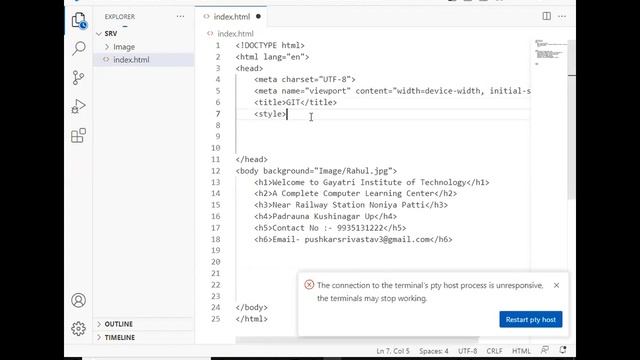Open the Search view icon
The height and width of the screenshot is (360, 640).
(78, 48)
